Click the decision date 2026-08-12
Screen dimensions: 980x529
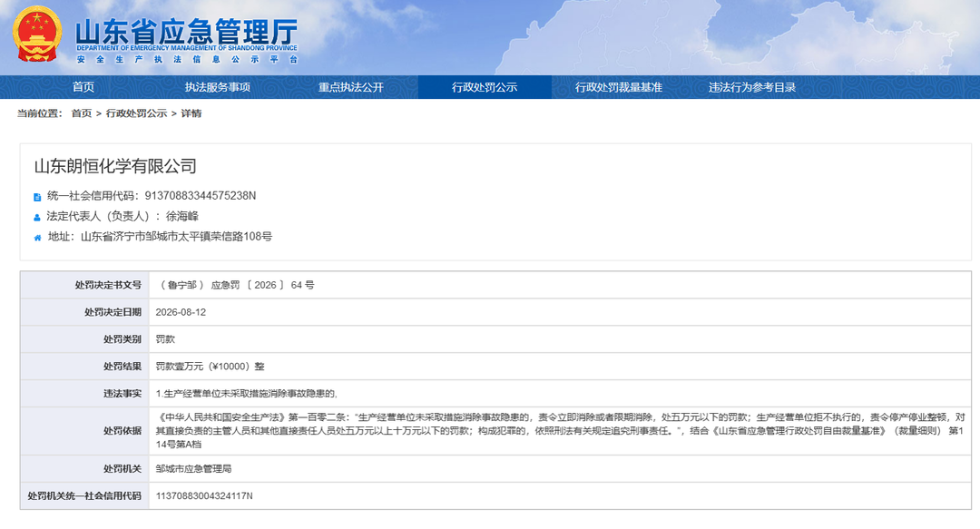[x=181, y=312]
